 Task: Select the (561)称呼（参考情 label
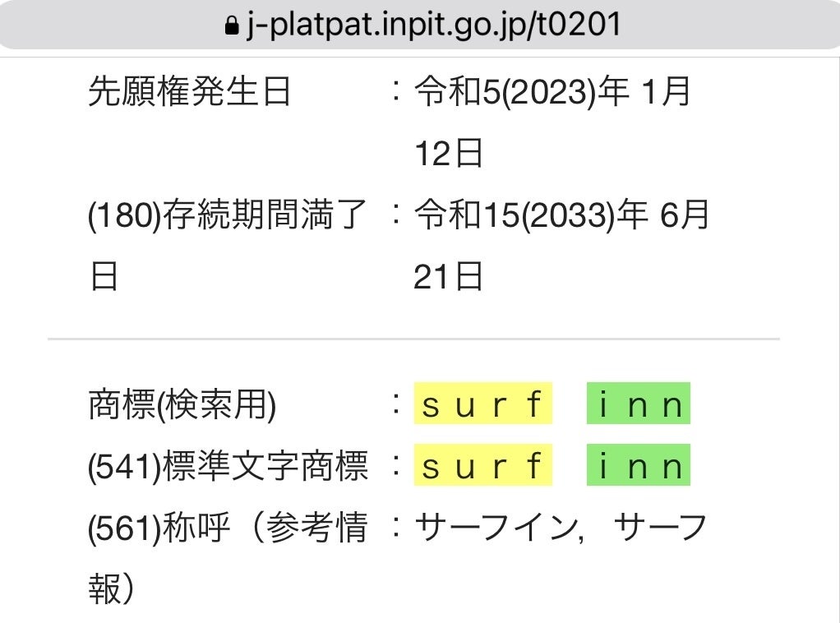[228, 528]
